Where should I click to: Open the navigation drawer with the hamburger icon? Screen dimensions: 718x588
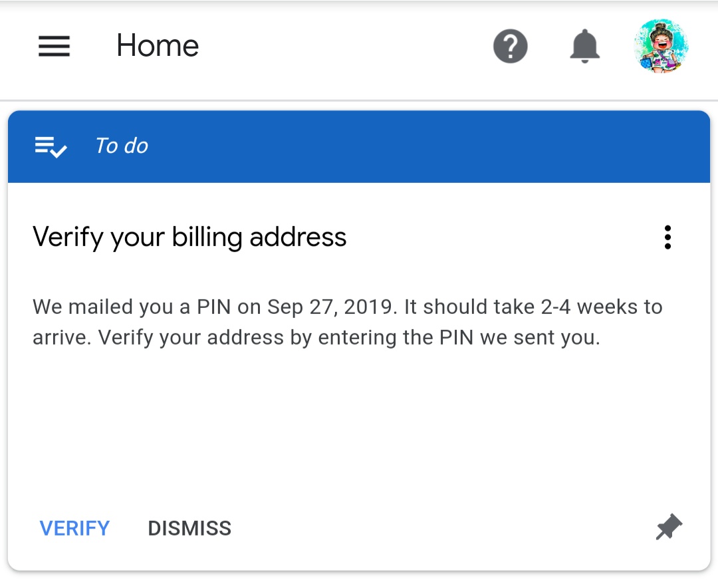pyautogui.click(x=54, y=47)
